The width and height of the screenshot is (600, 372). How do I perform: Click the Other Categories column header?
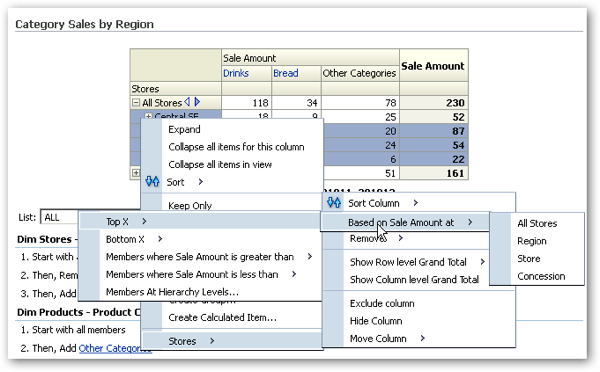[x=359, y=73]
